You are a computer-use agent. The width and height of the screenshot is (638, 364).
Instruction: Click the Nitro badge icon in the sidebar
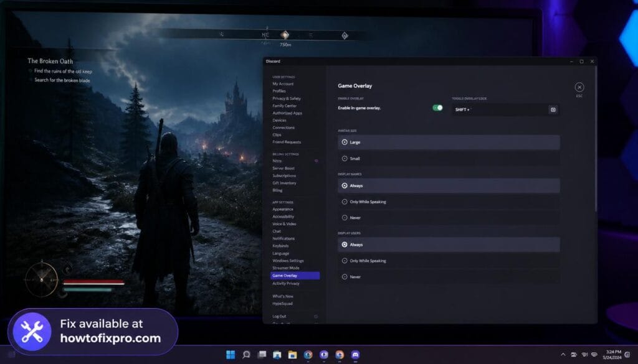tap(316, 161)
